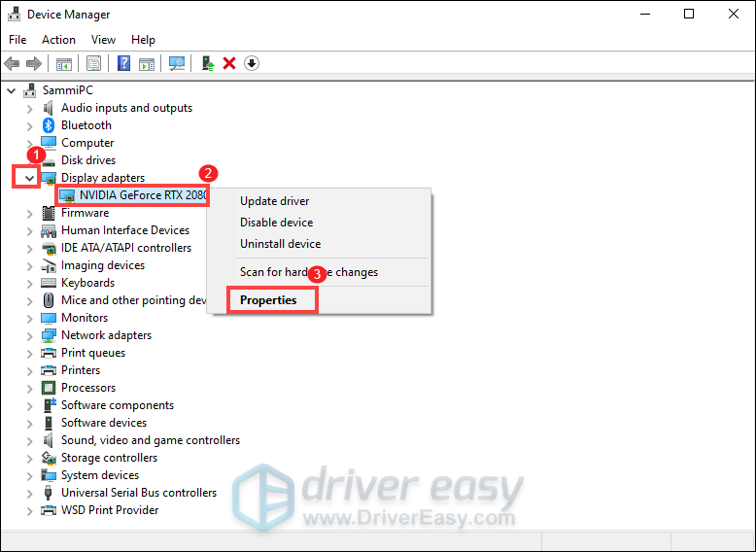Expand the Firmware category arrow
This screenshot has width=756, height=552.
29,214
